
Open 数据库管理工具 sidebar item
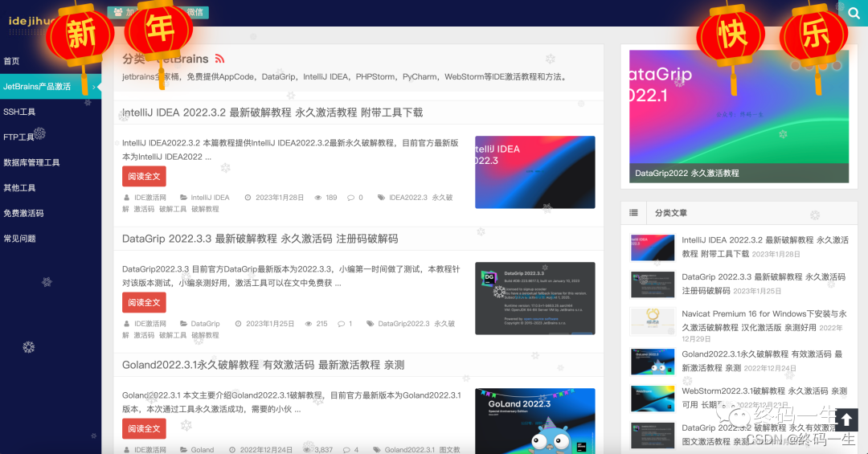(x=31, y=163)
